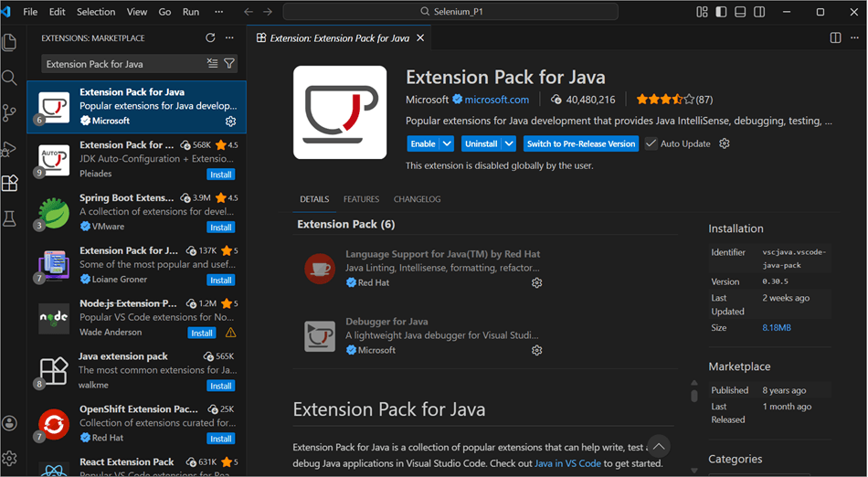Install Node.js Extension Pack

[x=202, y=334]
